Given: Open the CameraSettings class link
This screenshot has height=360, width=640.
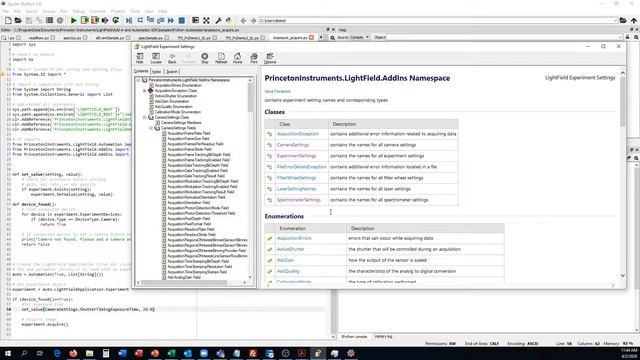Looking at the screenshot, I should coord(293,145).
